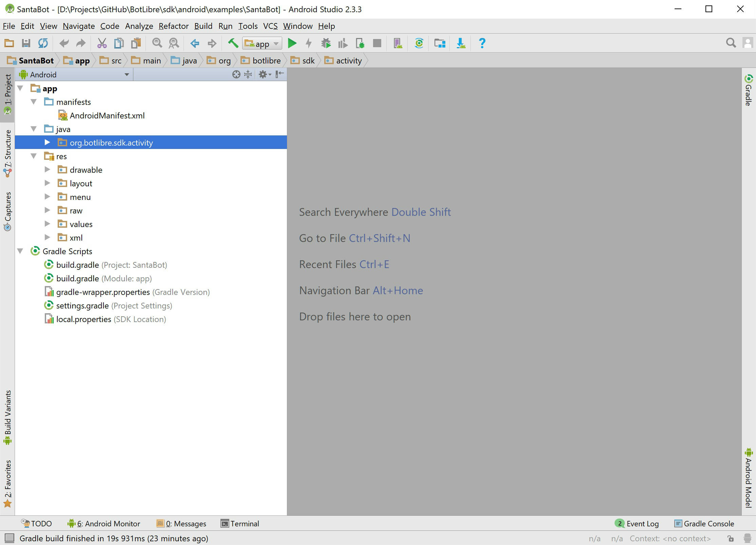Click the Find magnifier toolbar icon
Image resolution: width=756 pixels, height=545 pixels.
157,43
